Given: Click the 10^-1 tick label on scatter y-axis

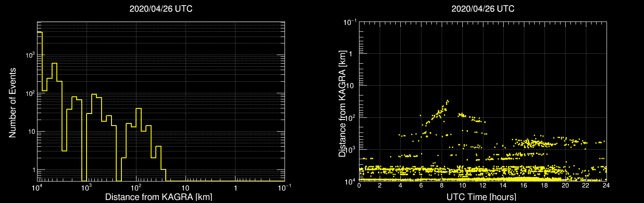Looking at the screenshot, I should (x=350, y=21).
